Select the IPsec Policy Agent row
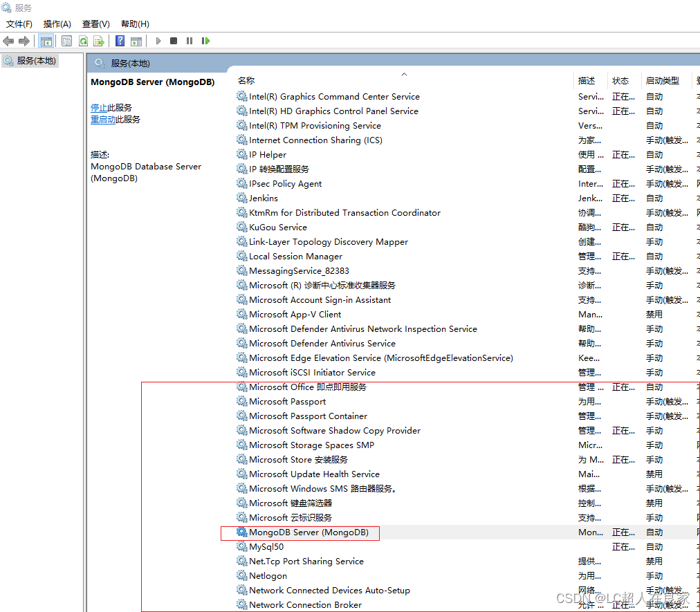 point(468,184)
